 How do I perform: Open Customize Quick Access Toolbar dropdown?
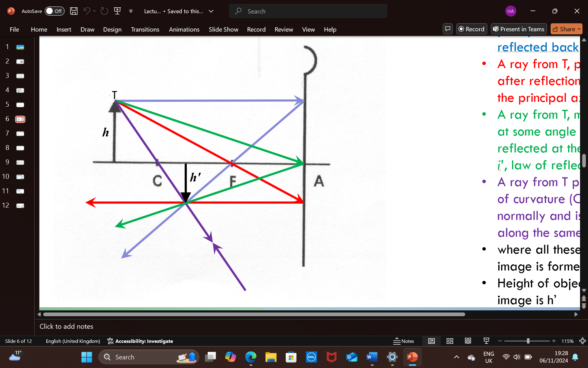click(131, 11)
